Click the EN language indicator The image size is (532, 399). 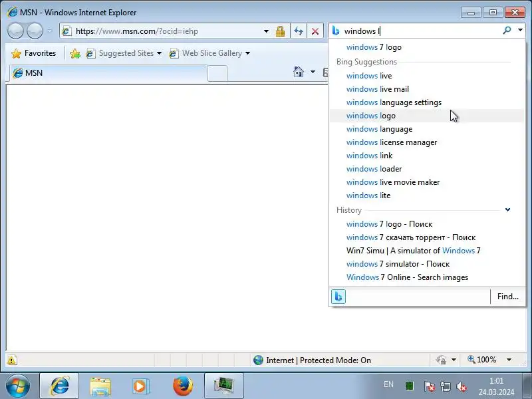[388, 384]
